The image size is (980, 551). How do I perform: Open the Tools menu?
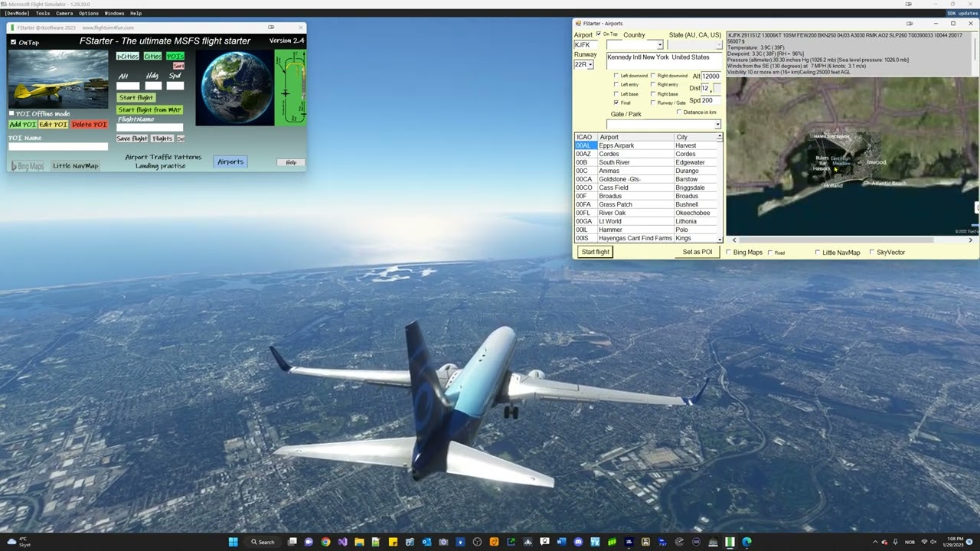pos(43,13)
